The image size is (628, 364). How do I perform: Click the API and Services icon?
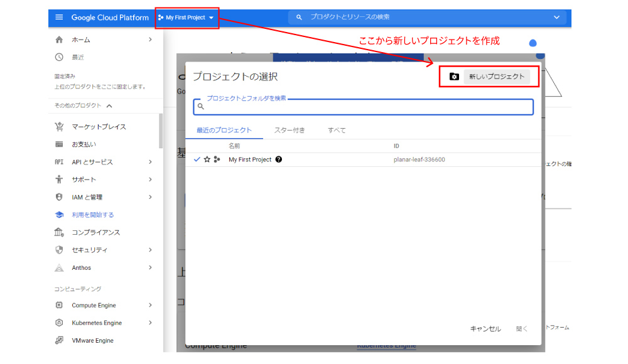point(59,162)
